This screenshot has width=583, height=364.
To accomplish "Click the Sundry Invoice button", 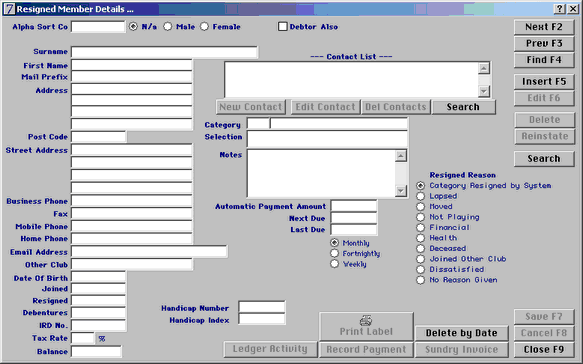I will pyautogui.click(x=461, y=349).
